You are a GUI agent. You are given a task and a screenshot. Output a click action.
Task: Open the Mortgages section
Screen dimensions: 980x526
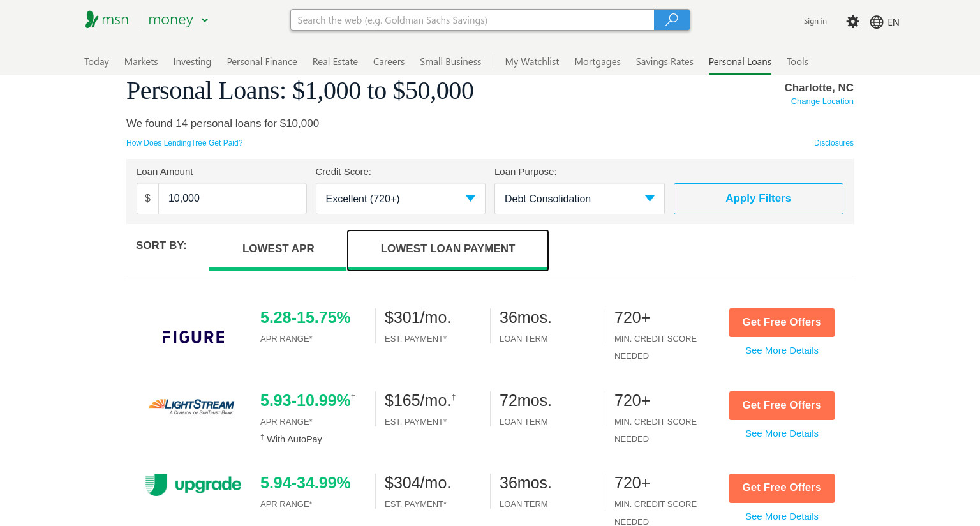tap(597, 62)
